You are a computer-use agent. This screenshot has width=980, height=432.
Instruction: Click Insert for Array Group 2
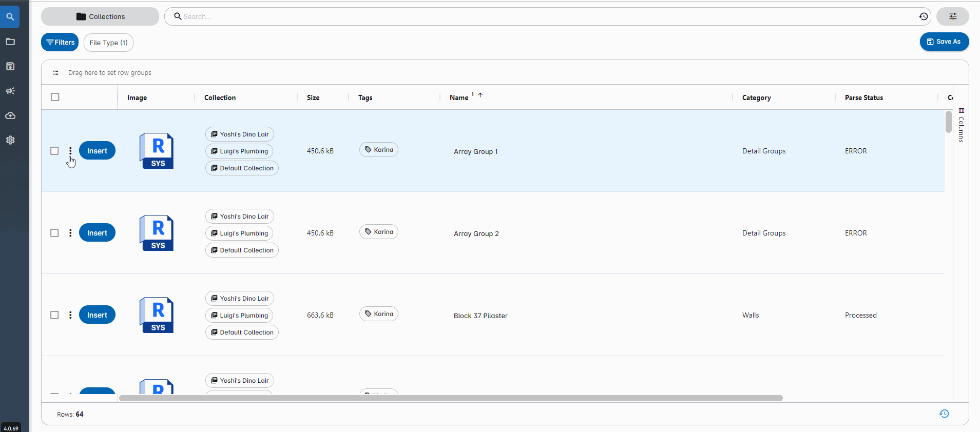click(x=97, y=233)
